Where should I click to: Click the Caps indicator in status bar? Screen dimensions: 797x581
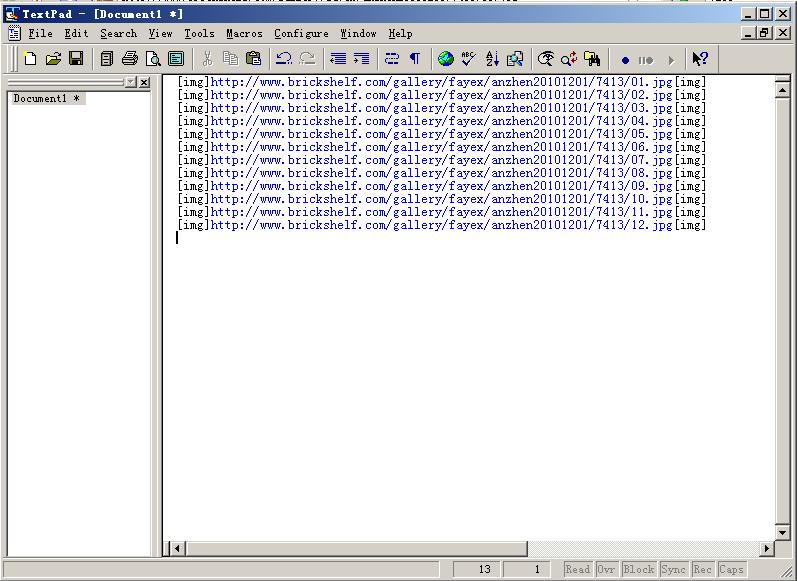(x=731, y=569)
